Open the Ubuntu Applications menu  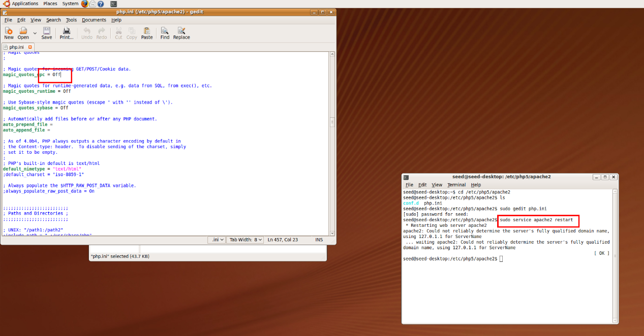point(25,4)
